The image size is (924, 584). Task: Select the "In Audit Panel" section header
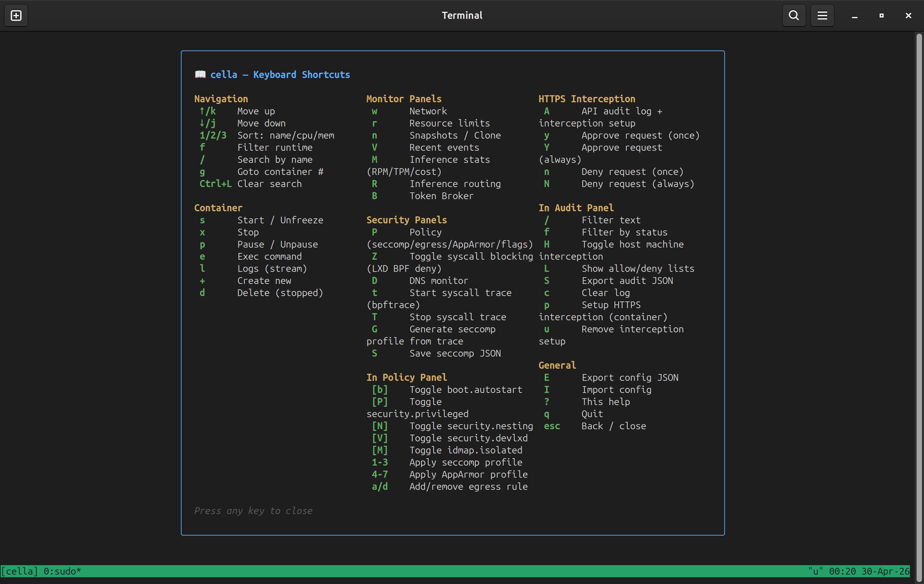coord(576,208)
